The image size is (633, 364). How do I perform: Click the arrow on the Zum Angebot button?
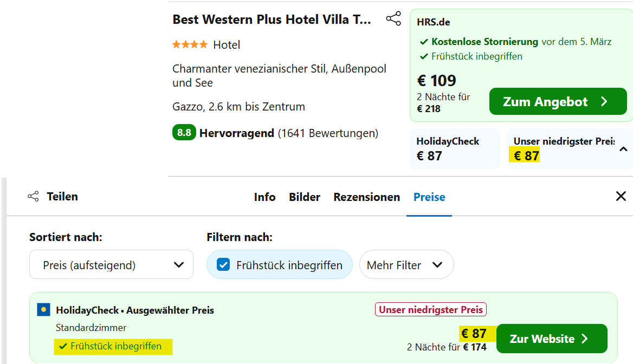604,101
